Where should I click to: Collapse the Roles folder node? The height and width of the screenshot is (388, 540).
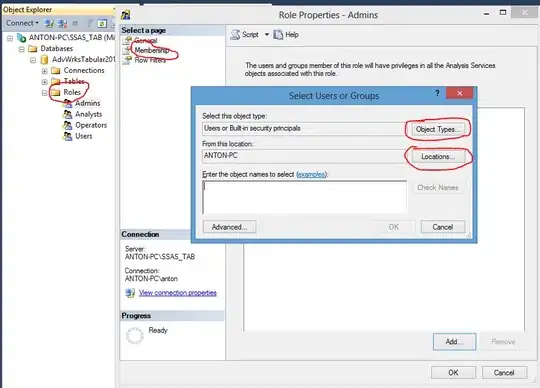[x=44, y=93]
